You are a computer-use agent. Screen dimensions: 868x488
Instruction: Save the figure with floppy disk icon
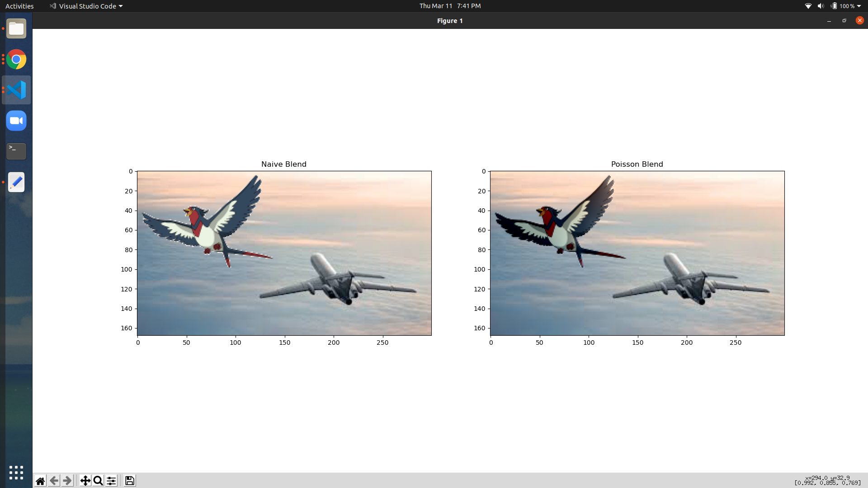[x=130, y=481]
